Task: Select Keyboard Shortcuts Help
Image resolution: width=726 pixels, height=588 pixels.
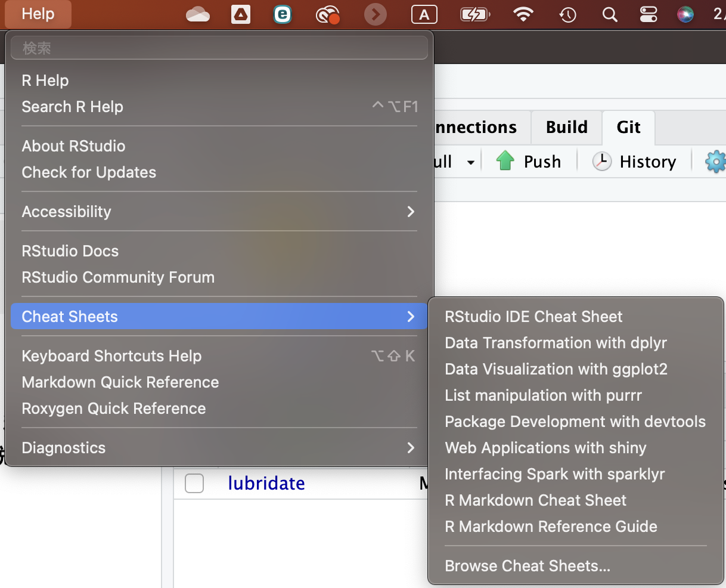Action: coord(219,356)
